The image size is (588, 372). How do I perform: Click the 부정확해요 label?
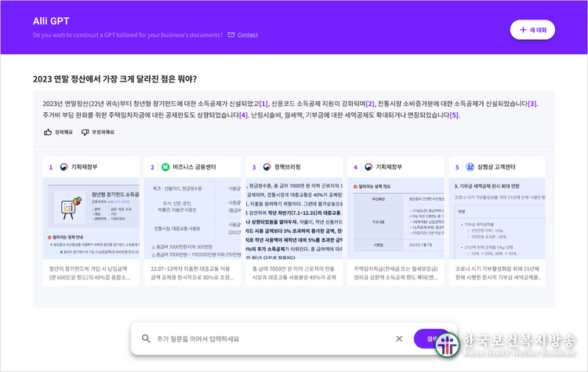[103, 132]
